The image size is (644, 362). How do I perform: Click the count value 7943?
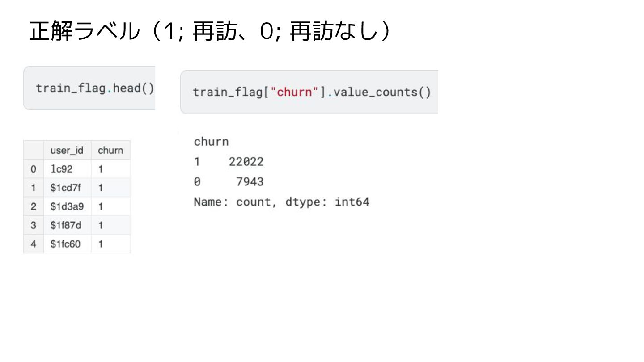[x=250, y=182]
